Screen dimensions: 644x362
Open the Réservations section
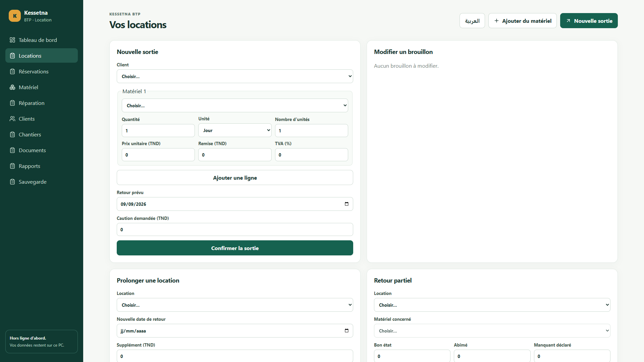pos(42,71)
